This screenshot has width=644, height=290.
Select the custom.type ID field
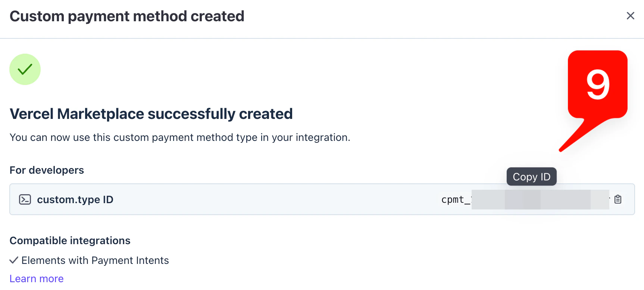tap(75, 199)
